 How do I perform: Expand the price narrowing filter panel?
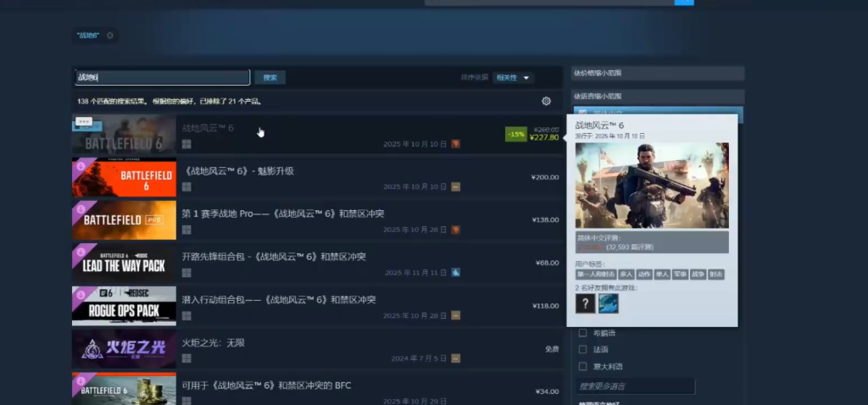658,73
